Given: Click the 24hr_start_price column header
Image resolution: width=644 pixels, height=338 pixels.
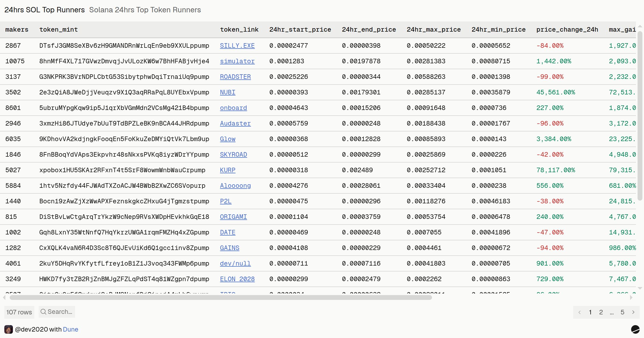Looking at the screenshot, I should (x=300, y=30).
